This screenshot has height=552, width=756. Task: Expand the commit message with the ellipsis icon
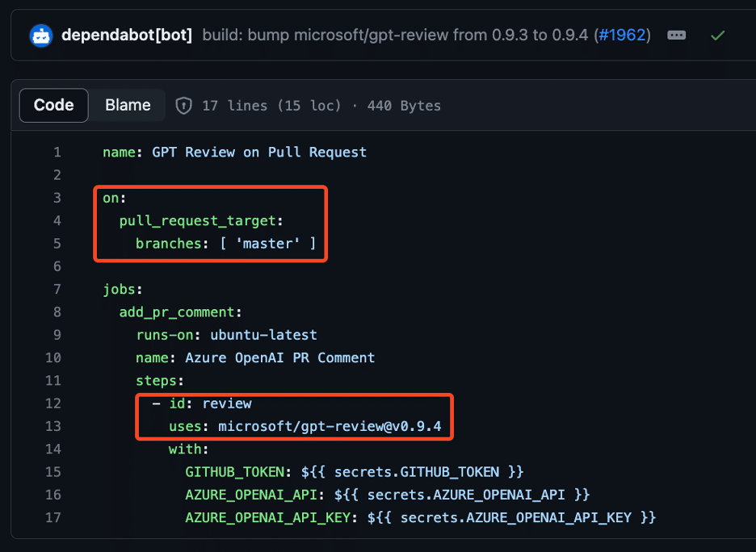tap(675, 35)
